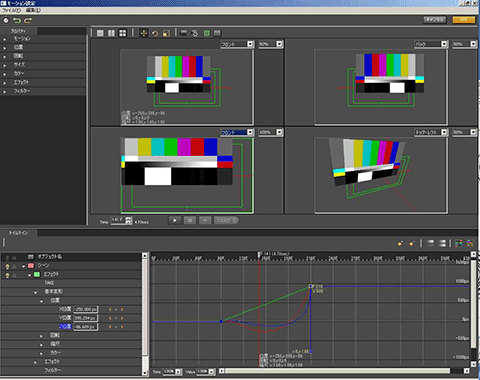Stop the motion preview
480x380 pixels.
point(190,220)
